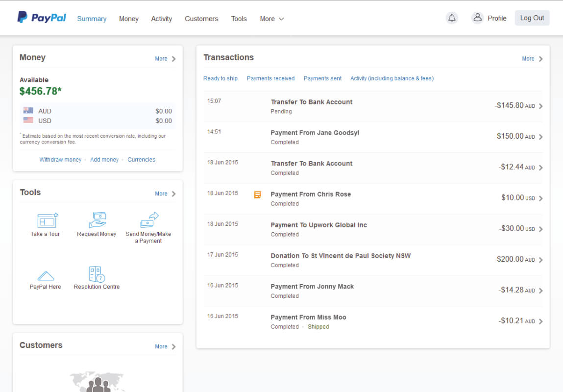Open the Take a Tour tool icon
This screenshot has width=563, height=392.
click(x=47, y=220)
